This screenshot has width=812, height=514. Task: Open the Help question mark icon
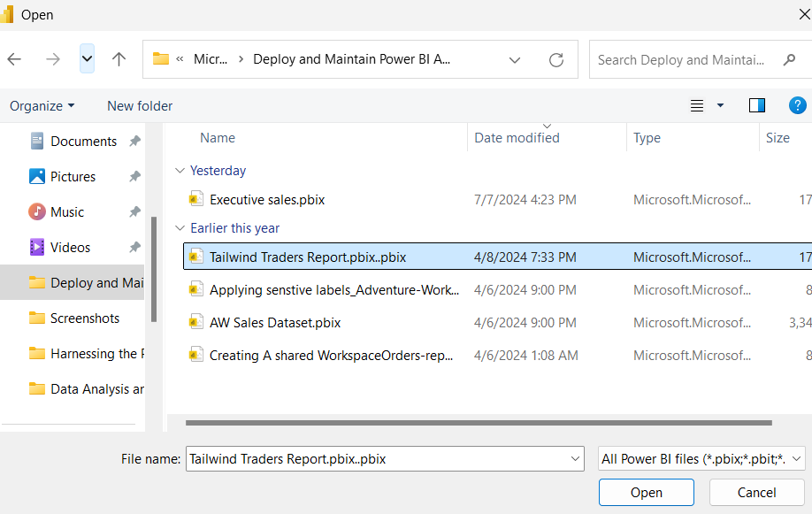(x=797, y=105)
